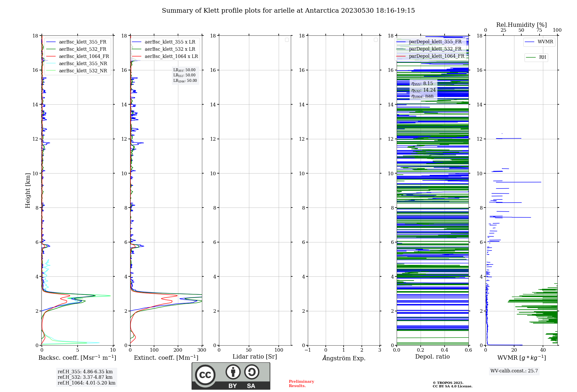Click aerBsc_klett_532 x LR legend entry
This screenshot has height=392, width=577.
[x=170, y=49]
